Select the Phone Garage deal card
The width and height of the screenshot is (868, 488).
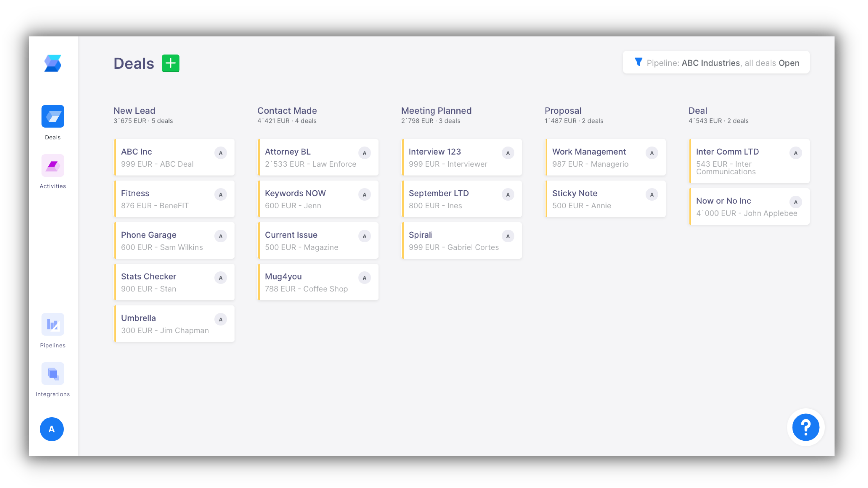(x=165, y=241)
